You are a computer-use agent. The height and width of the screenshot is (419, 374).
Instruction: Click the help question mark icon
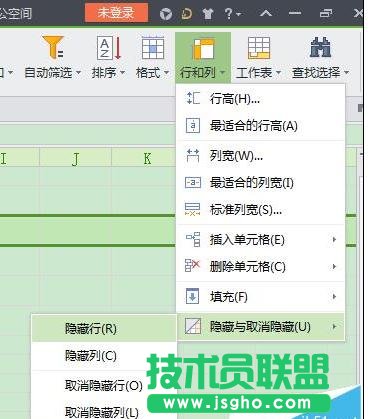coord(229,14)
